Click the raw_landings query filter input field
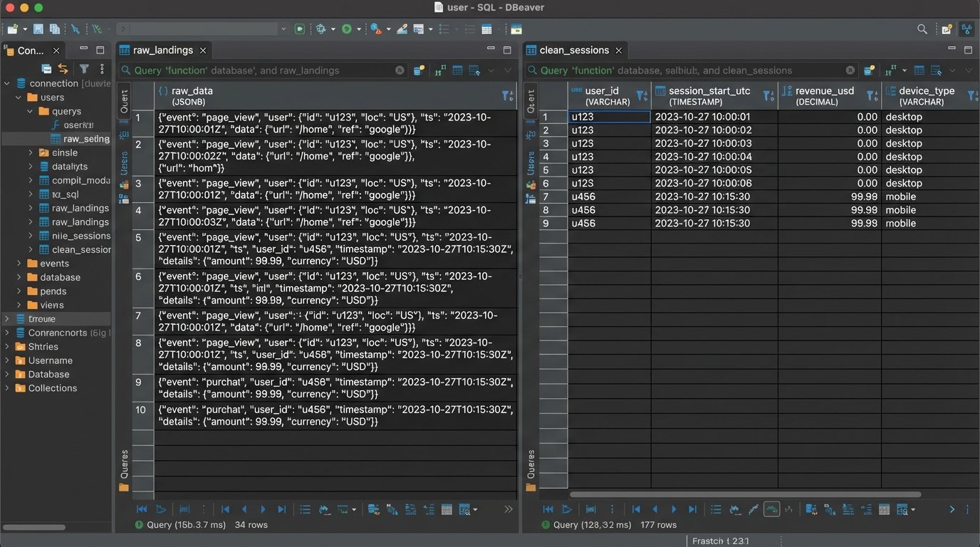Viewport: 980px width, 547px height. [x=256, y=71]
